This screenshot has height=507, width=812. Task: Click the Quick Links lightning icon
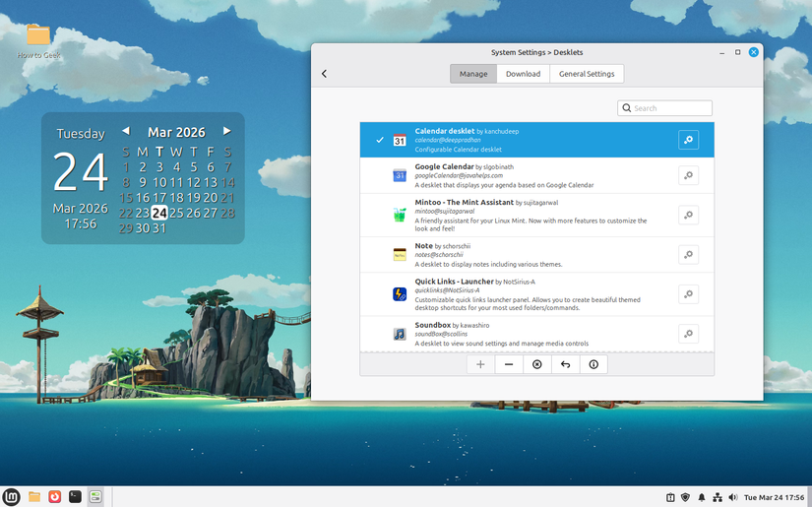[x=400, y=294]
